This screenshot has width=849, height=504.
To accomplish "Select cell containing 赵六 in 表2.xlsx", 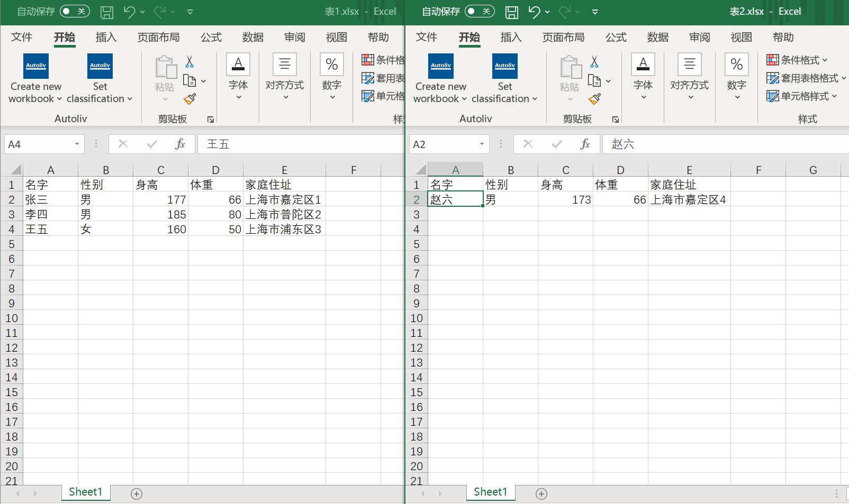I will [x=455, y=199].
